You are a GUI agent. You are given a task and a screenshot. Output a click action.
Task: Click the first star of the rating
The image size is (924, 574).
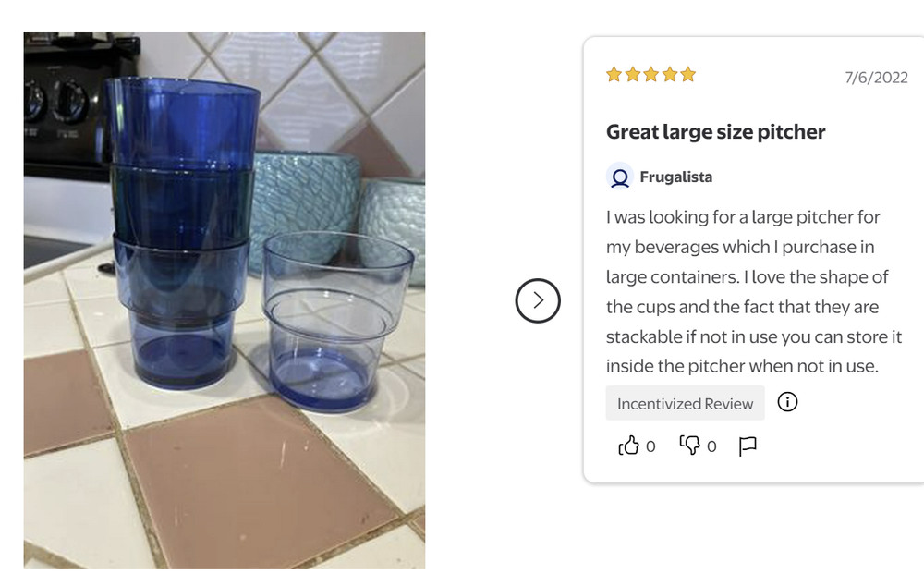tap(614, 74)
